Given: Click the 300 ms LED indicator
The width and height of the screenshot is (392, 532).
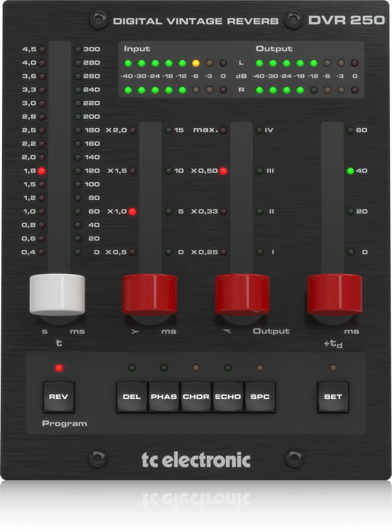Looking at the screenshot, I should pos(78,49).
